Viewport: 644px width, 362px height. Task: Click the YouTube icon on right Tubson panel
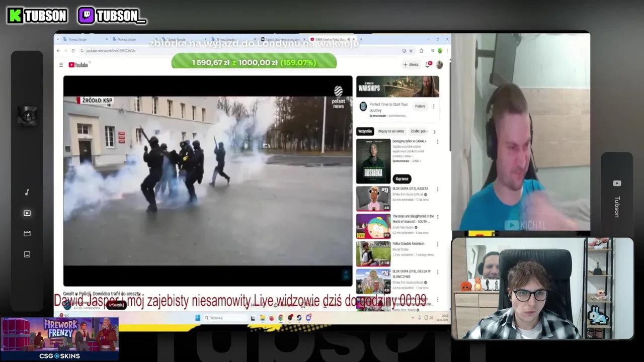(x=617, y=184)
